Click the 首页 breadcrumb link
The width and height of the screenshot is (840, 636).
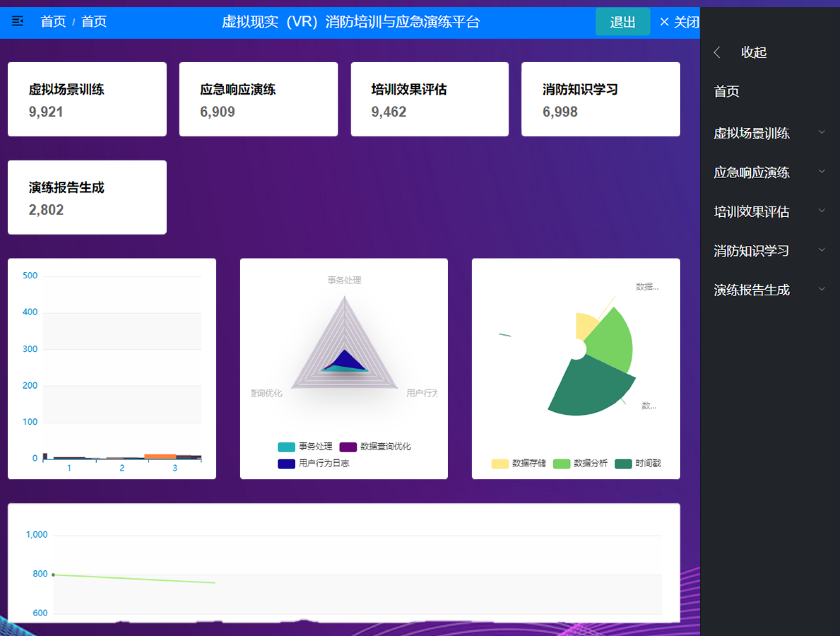tap(53, 21)
